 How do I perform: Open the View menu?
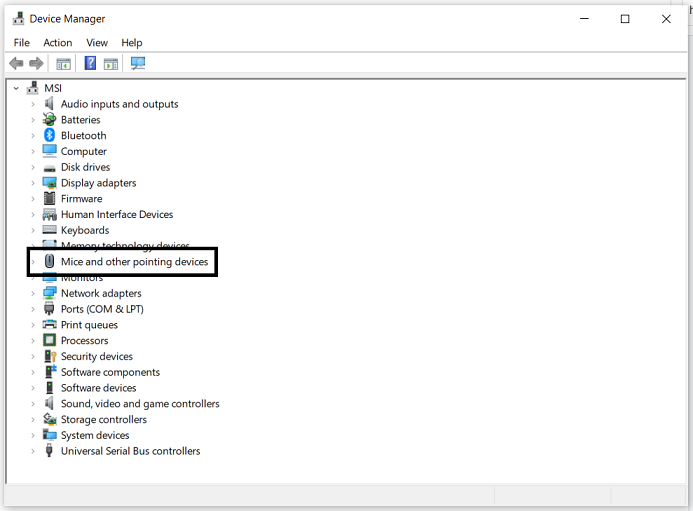pyautogui.click(x=97, y=43)
